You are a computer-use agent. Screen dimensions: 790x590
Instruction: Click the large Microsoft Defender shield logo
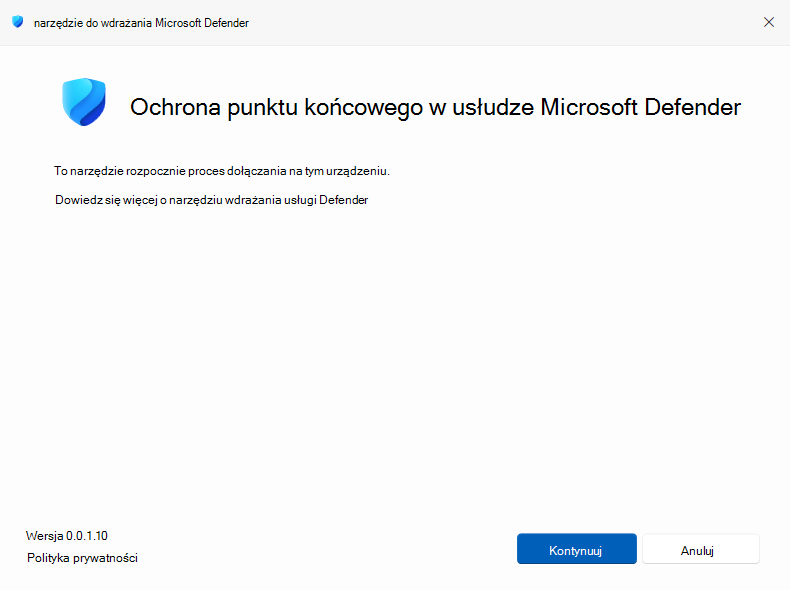click(84, 101)
